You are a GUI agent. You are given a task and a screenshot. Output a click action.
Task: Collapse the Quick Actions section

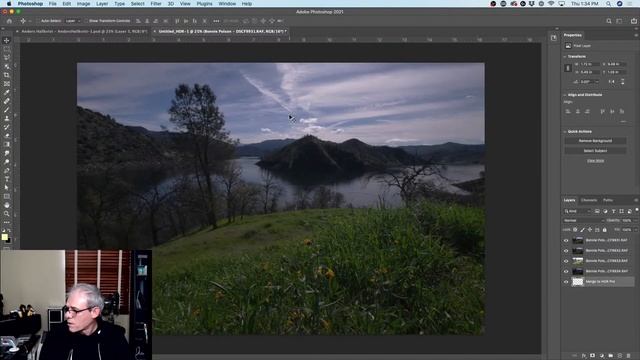(565, 131)
